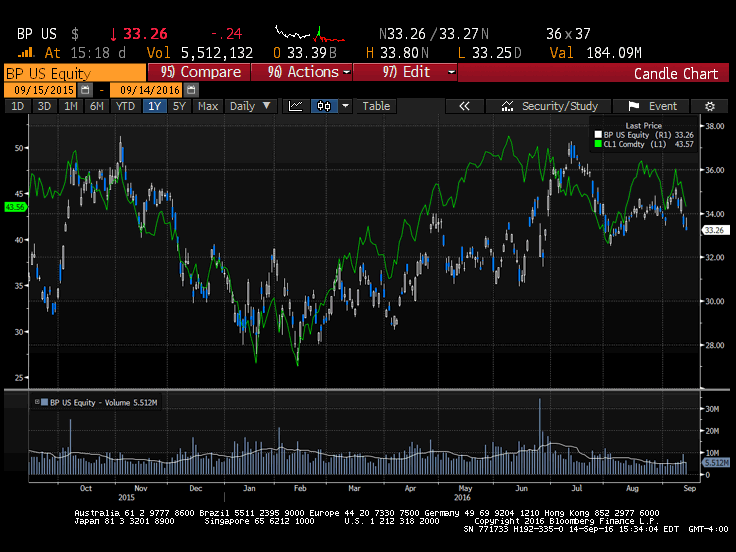This screenshot has height=552, width=736.
Task: Click the green CL1 Comdty legend swatch
Action: click(x=598, y=144)
